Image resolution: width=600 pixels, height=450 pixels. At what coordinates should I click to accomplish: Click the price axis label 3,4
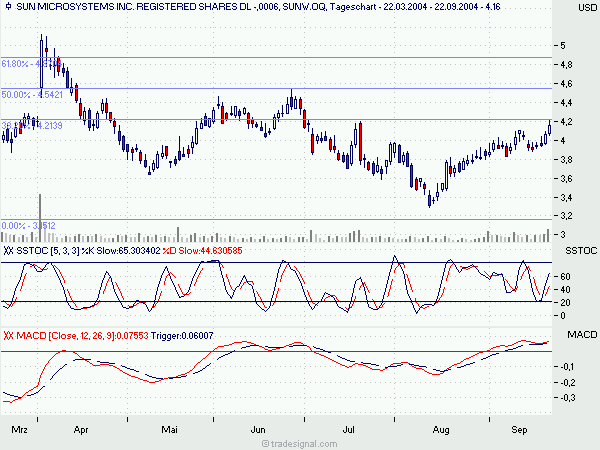(566, 197)
